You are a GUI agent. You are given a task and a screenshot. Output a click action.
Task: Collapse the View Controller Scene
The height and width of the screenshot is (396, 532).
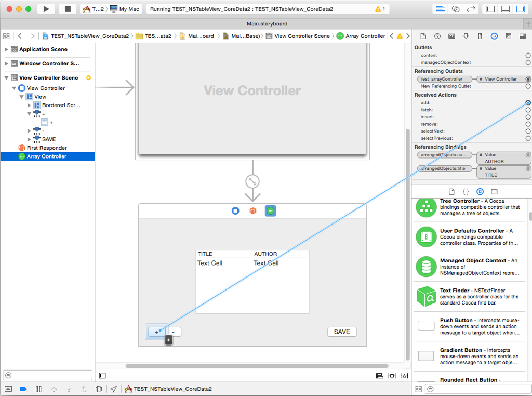[x=6, y=78]
